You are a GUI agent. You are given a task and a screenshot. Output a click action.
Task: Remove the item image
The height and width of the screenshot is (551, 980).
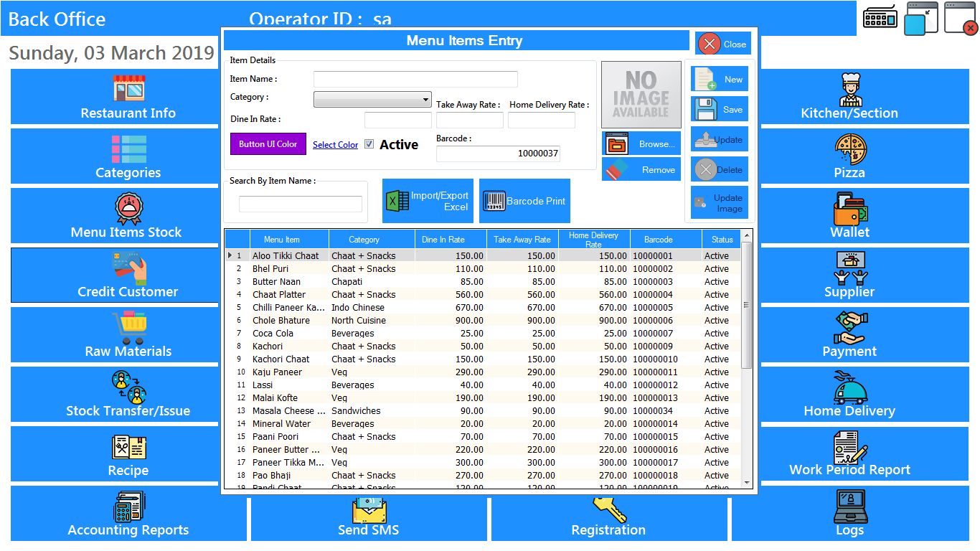pos(641,169)
